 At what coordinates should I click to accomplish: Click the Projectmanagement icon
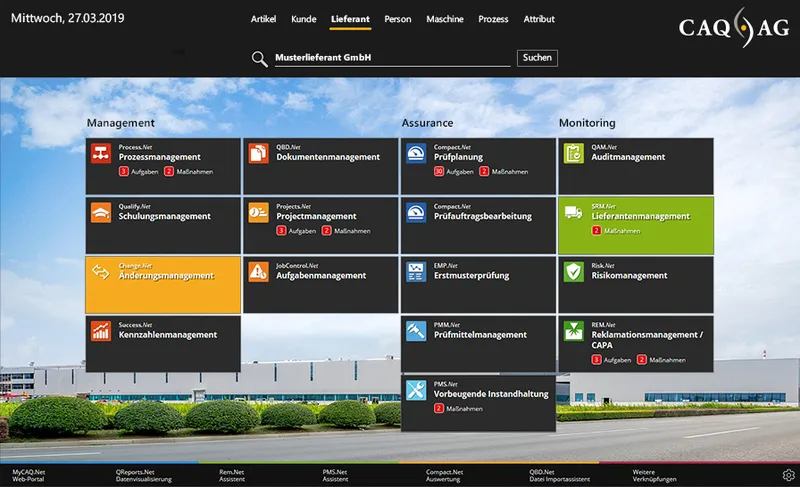pyautogui.click(x=259, y=213)
